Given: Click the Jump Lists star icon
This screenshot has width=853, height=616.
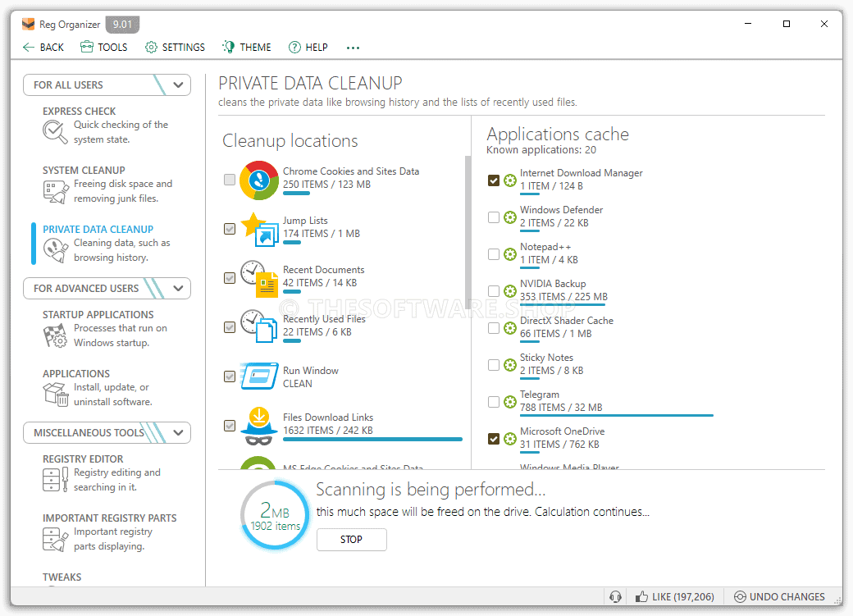Looking at the screenshot, I should pos(260,229).
